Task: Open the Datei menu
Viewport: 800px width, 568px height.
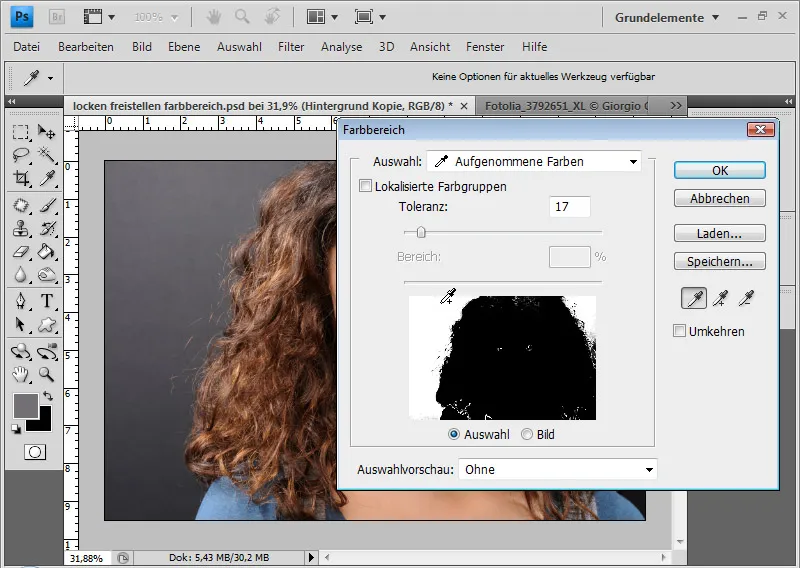Action: point(26,47)
